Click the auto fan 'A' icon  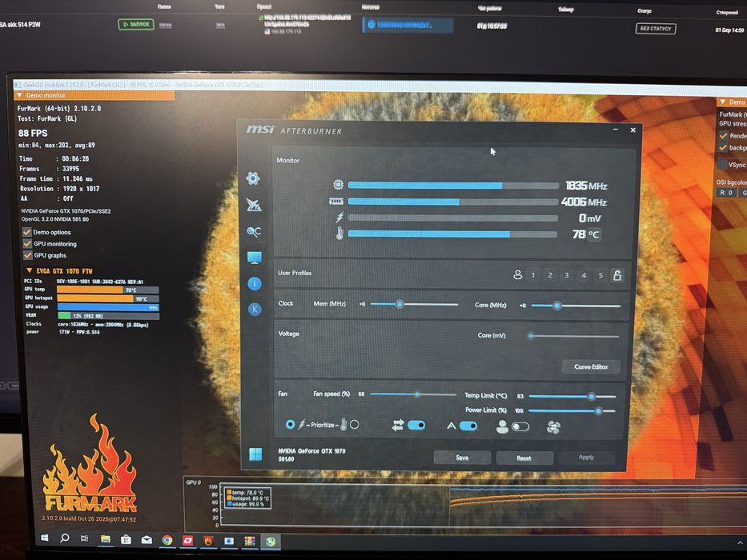pyautogui.click(x=451, y=426)
